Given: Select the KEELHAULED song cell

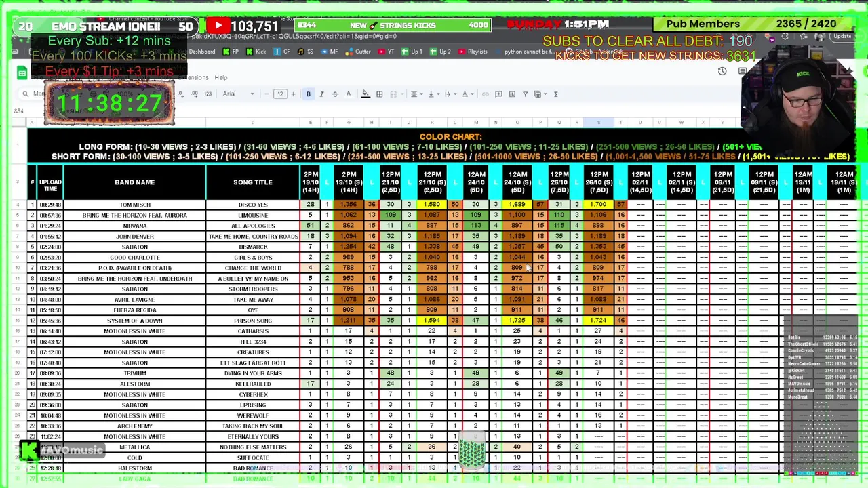Looking at the screenshot, I should 253,384.
